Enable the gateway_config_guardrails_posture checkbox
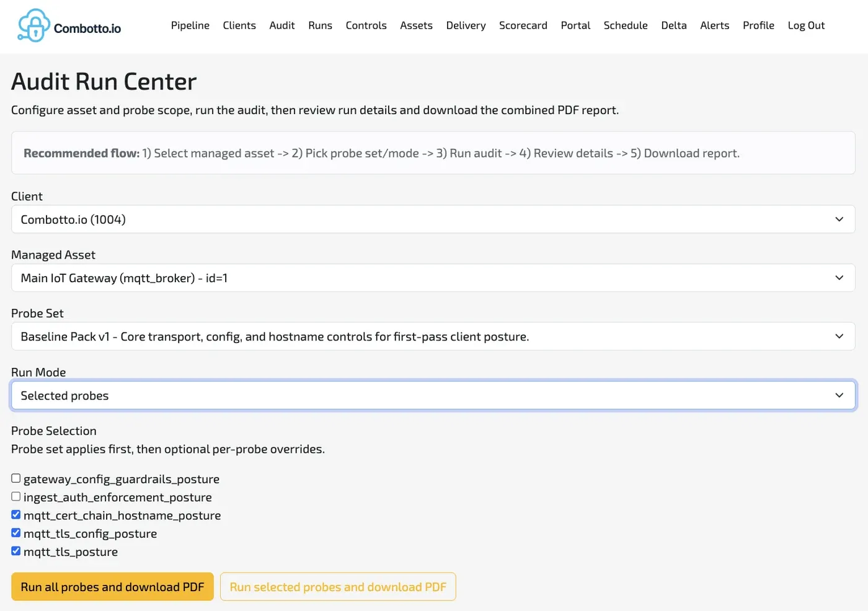This screenshot has height=611, width=868. pos(15,478)
